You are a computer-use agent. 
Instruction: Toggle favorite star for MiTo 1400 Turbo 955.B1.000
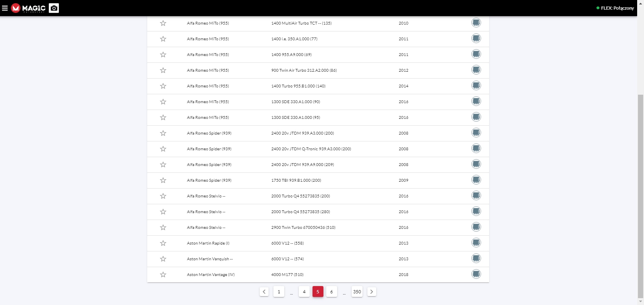(x=163, y=86)
